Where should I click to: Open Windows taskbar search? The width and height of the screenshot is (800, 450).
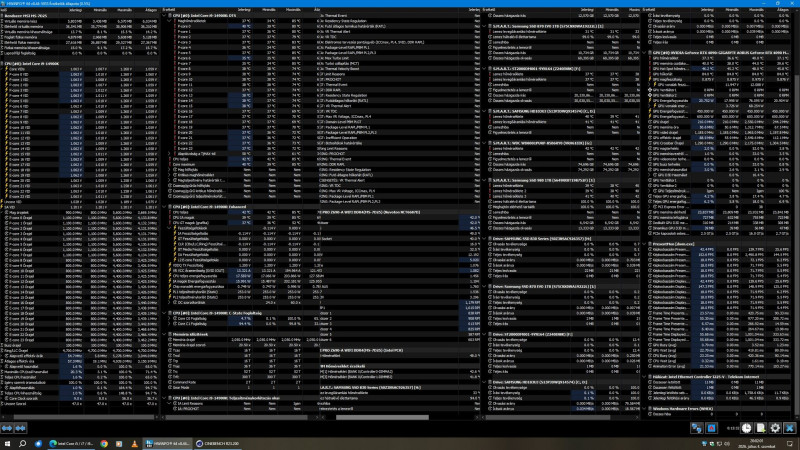(x=22, y=444)
